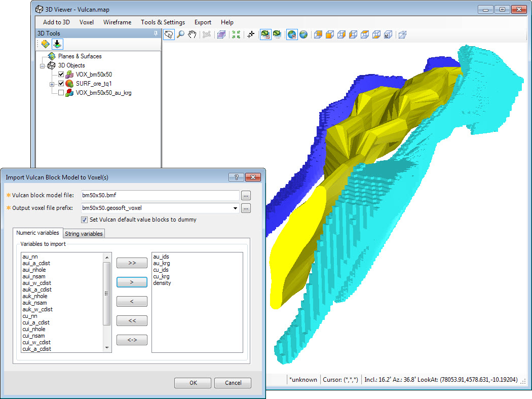Toggle Set Vulcan default value blocks to dummy
Screen dimensions: 532x399
click(84, 220)
